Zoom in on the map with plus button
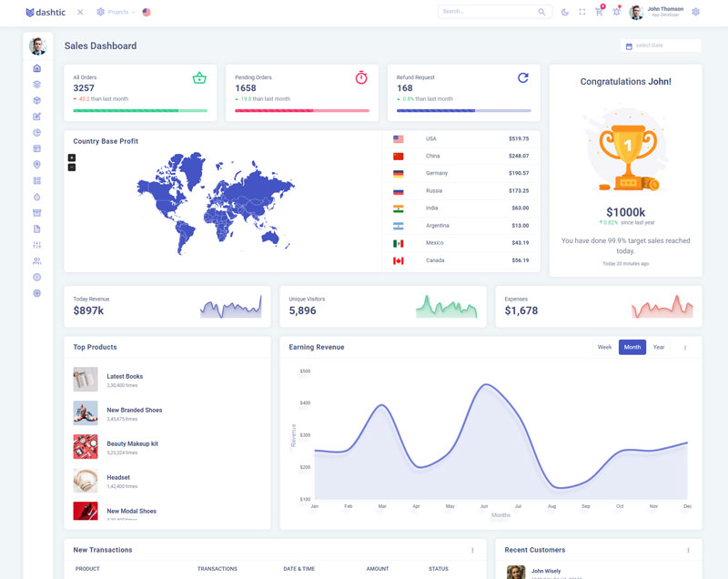728x579 pixels. point(72,157)
